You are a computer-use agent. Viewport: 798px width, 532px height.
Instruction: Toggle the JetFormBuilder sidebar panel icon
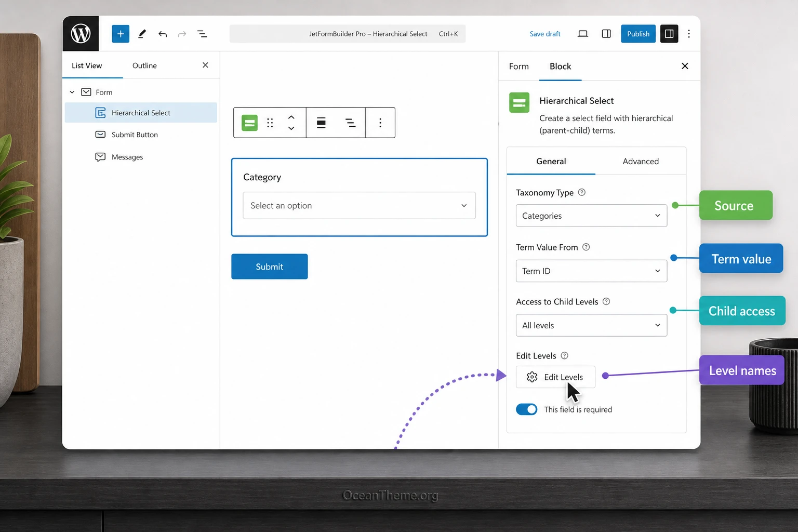[x=606, y=34]
